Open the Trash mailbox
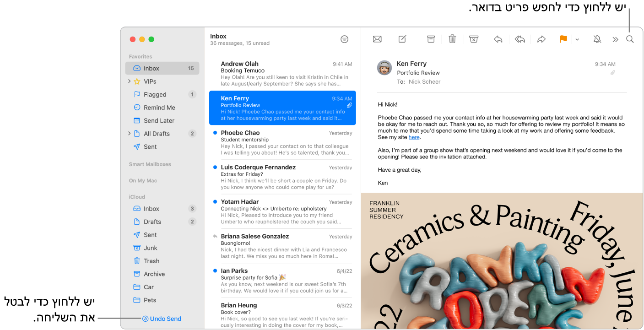 tap(162, 261)
